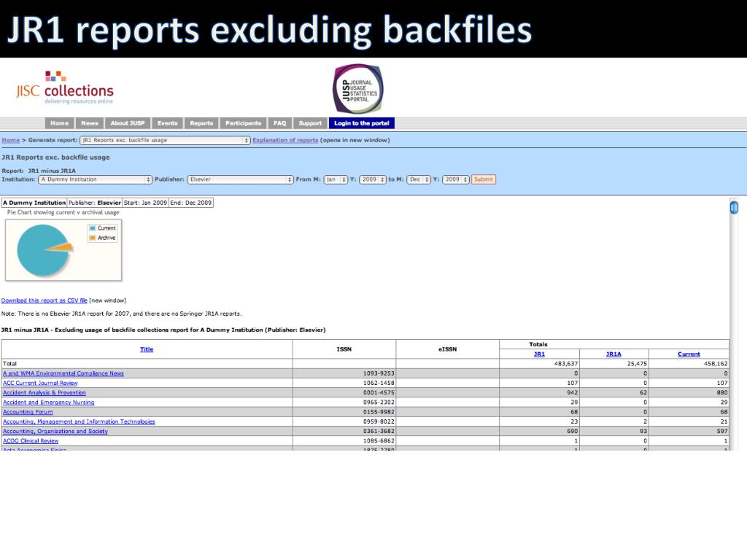Open the Reports navigation tab

tap(201, 123)
